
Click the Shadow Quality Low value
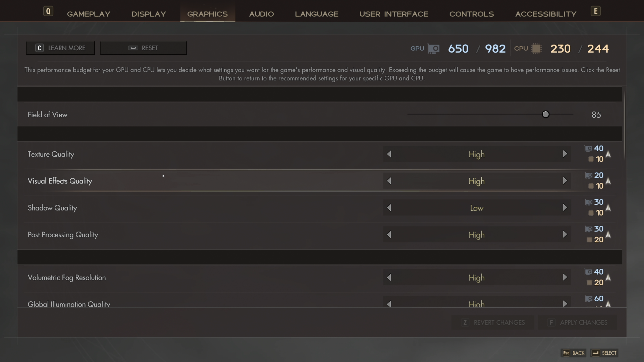(x=477, y=208)
